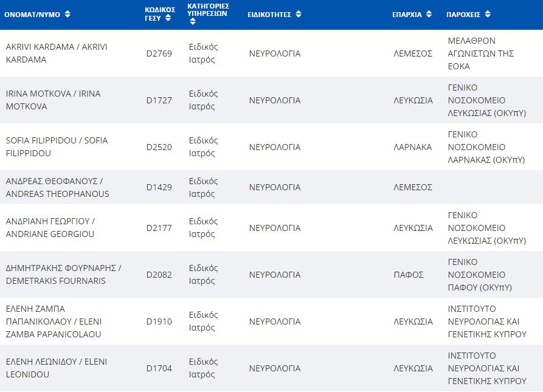The height and width of the screenshot is (392, 543).
Task: Click ΕΙΔΙΚΟΤΗΤΕΣ column header label
Action: [269, 14]
